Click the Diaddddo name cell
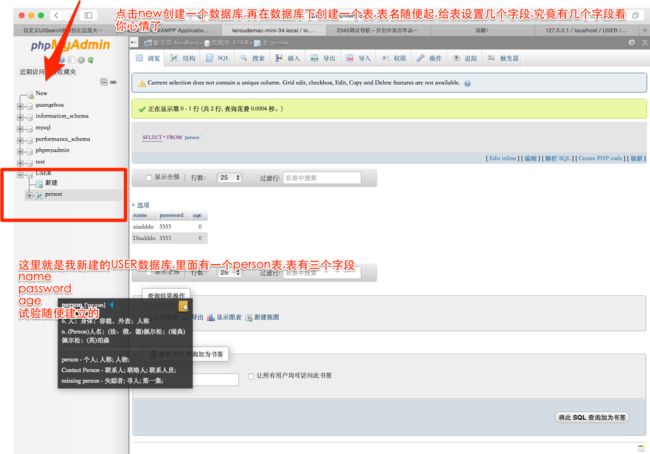Image resolution: width=650 pixels, height=454 pixels. tap(144, 238)
